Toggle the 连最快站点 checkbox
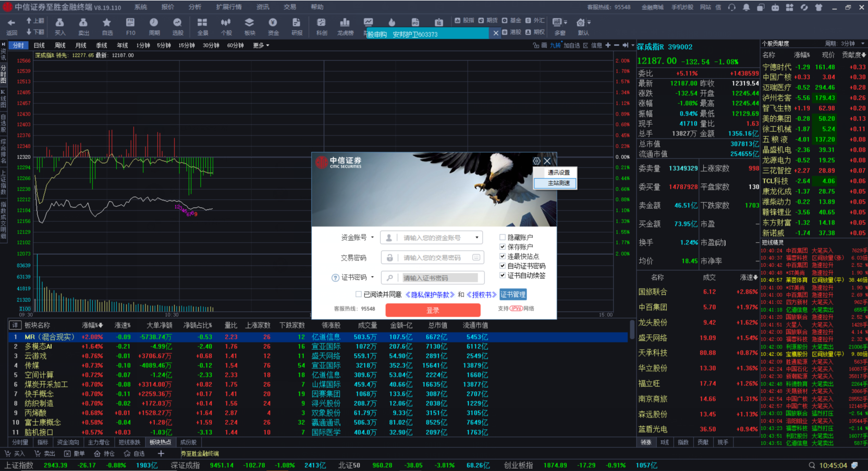 click(503, 256)
